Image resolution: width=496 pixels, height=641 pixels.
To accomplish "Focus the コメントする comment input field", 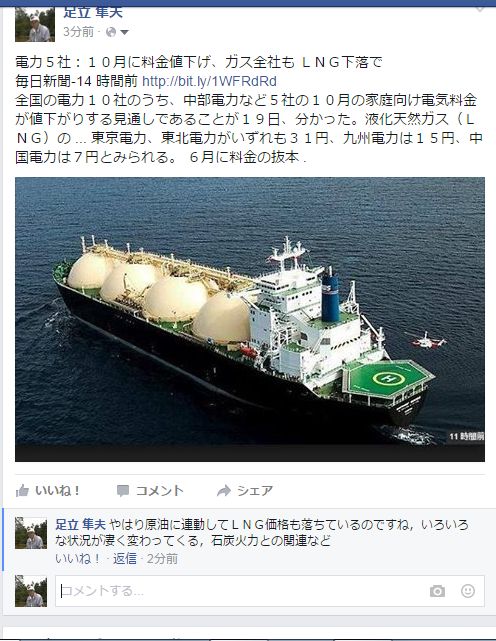I will pyautogui.click(x=270, y=591).
